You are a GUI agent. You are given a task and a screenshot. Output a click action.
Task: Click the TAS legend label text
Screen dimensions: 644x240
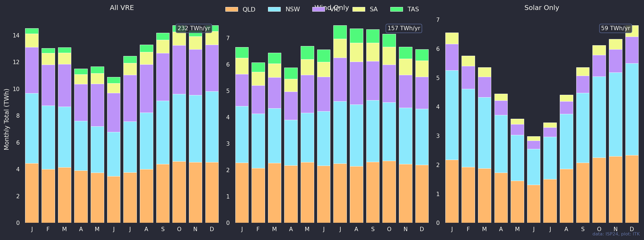pyautogui.click(x=413, y=9)
